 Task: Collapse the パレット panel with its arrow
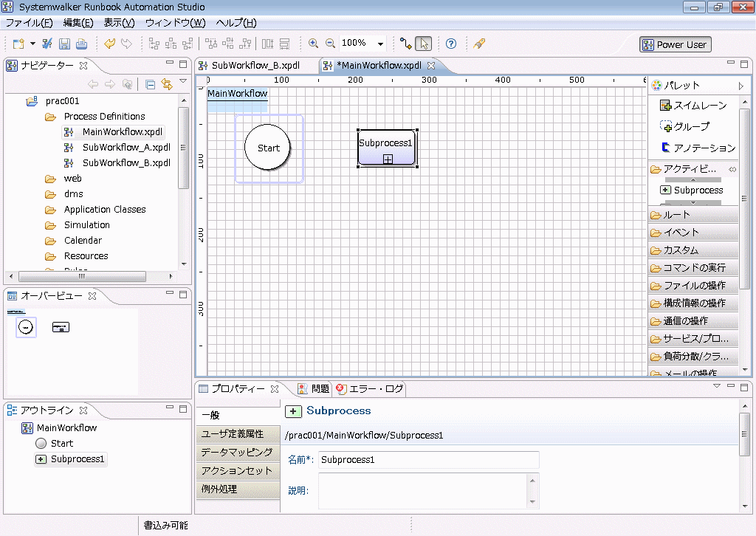click(x=741, y=86)
